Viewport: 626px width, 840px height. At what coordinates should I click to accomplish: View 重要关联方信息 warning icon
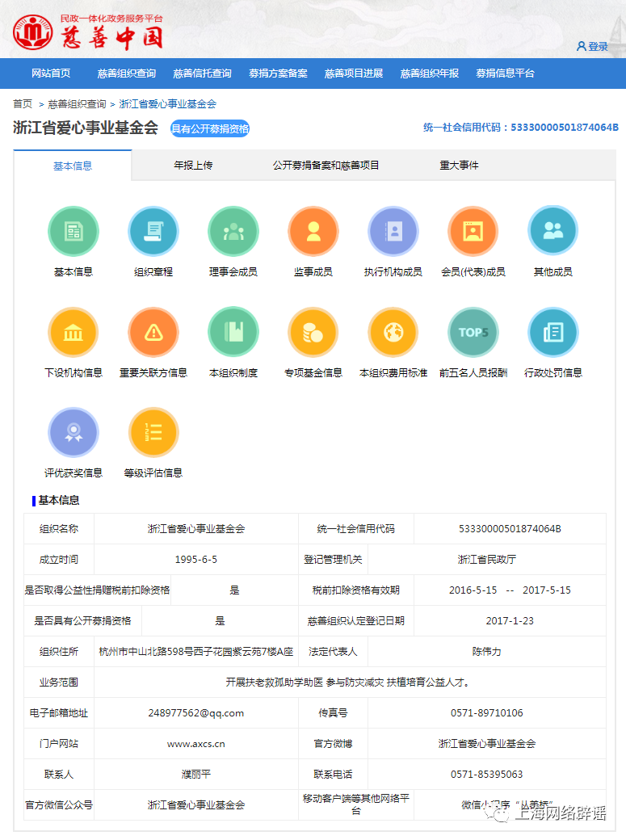(x=153, y=332)
